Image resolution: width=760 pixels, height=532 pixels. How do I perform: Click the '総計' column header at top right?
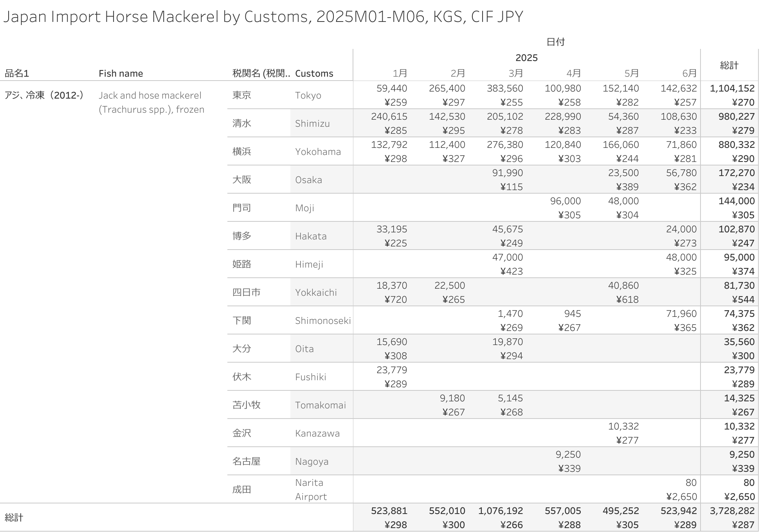[729, 65]
